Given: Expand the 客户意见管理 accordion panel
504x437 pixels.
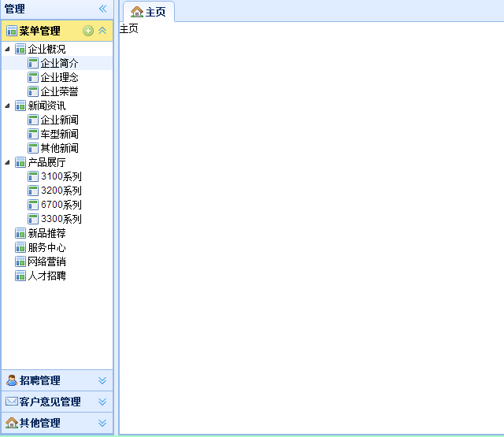Looking at the screenshot, I should pyautogui.click(x=102, y=402).
